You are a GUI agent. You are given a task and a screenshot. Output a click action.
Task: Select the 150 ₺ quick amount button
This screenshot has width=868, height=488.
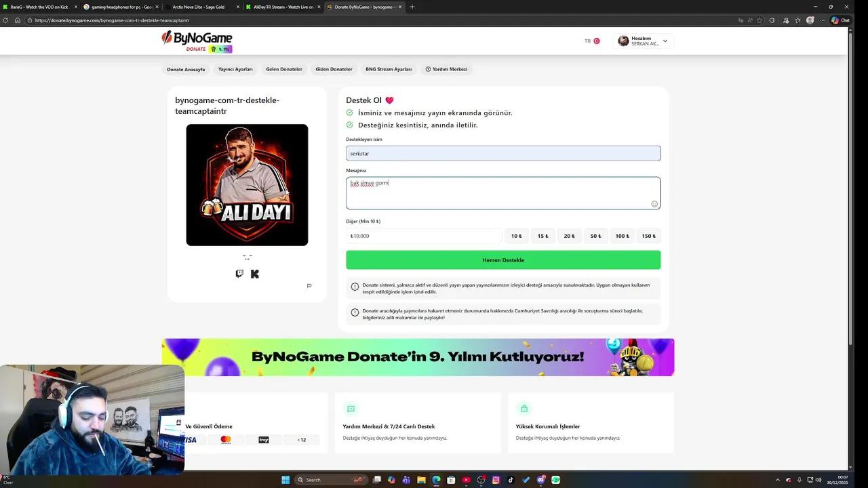coord(649,236)
